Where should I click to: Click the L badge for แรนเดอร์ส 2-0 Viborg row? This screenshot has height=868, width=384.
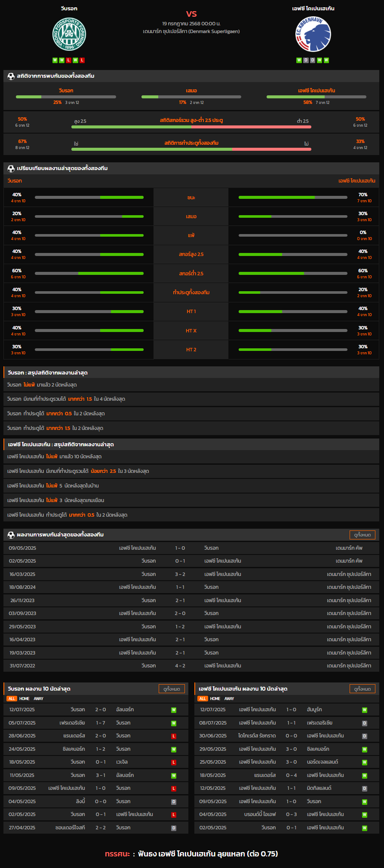(174, 736)
